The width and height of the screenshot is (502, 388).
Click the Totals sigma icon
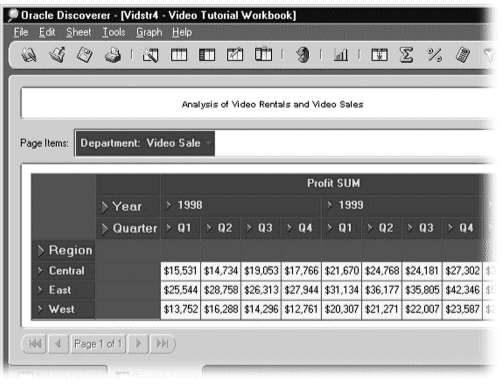pyautogui.click(x=406, y=55)
